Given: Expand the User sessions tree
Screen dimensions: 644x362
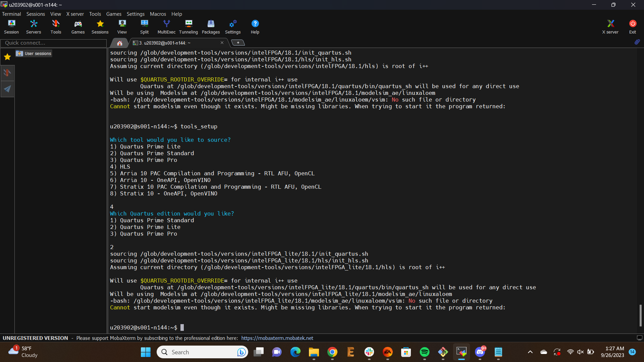Looking at the screenshot, I should coord(33,53).
